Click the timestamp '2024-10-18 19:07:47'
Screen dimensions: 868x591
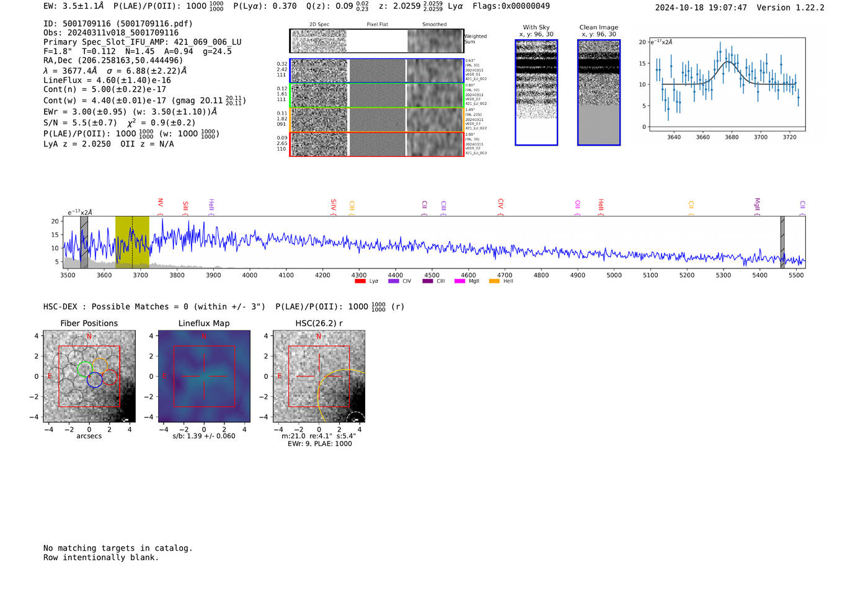[701, 8]
